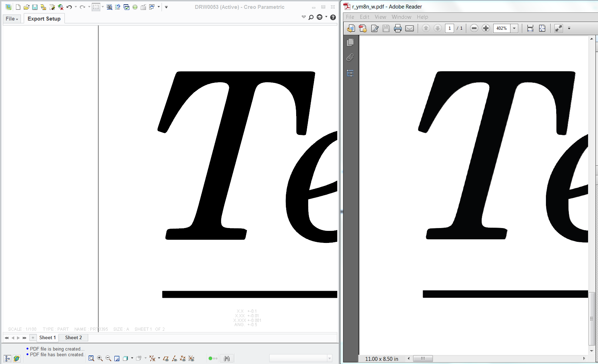The image size is (598, 364).
Task: Click the page number field in Reader
Action: coord(450,28)
